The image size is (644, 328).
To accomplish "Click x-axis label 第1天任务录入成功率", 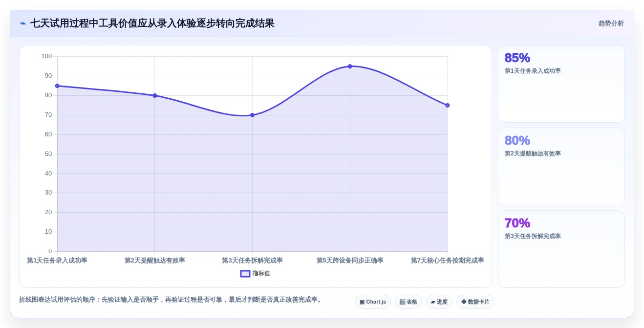I will pos(57,261).
